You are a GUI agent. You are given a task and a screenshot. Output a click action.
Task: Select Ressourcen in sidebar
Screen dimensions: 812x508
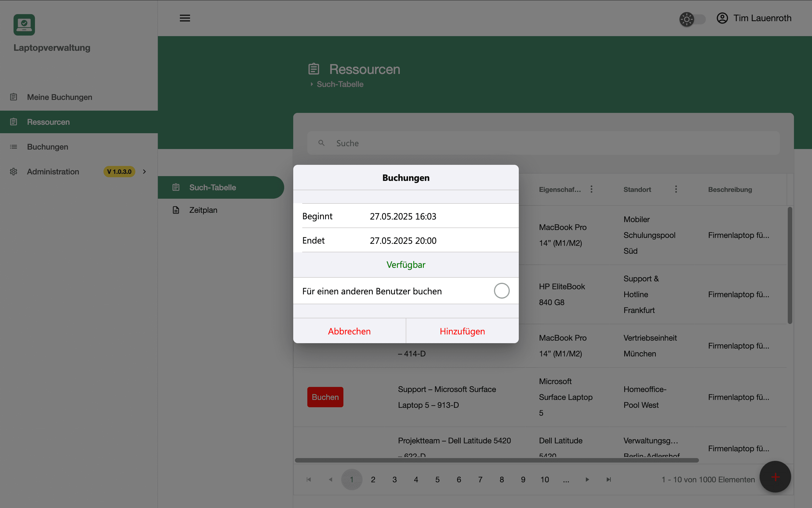pos(79,122)
